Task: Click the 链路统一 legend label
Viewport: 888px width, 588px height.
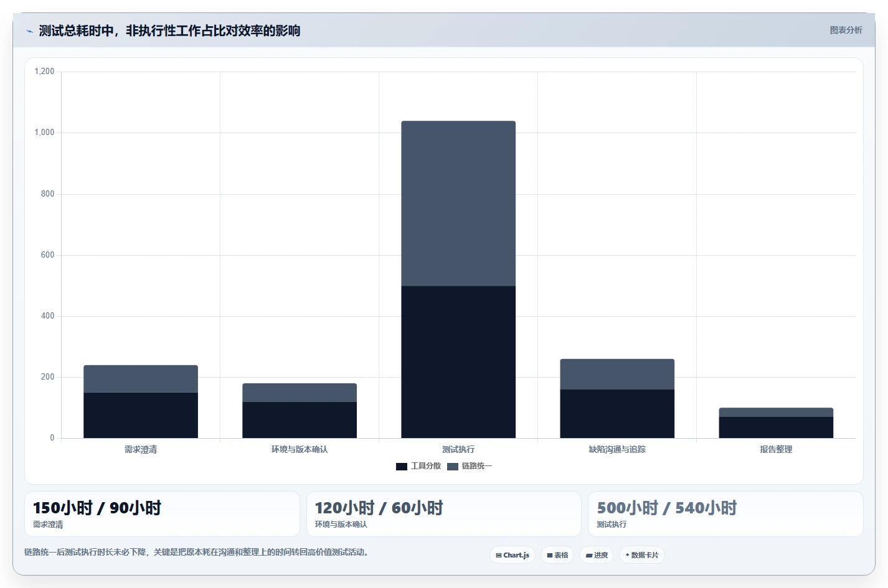Action: pos(477,466)
